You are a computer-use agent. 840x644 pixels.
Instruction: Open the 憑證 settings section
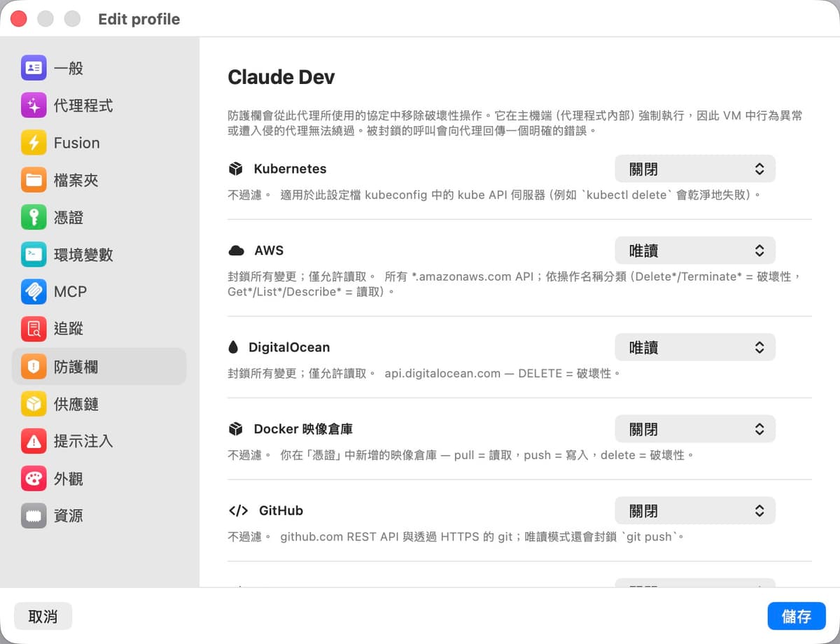[x=99, y=218]
